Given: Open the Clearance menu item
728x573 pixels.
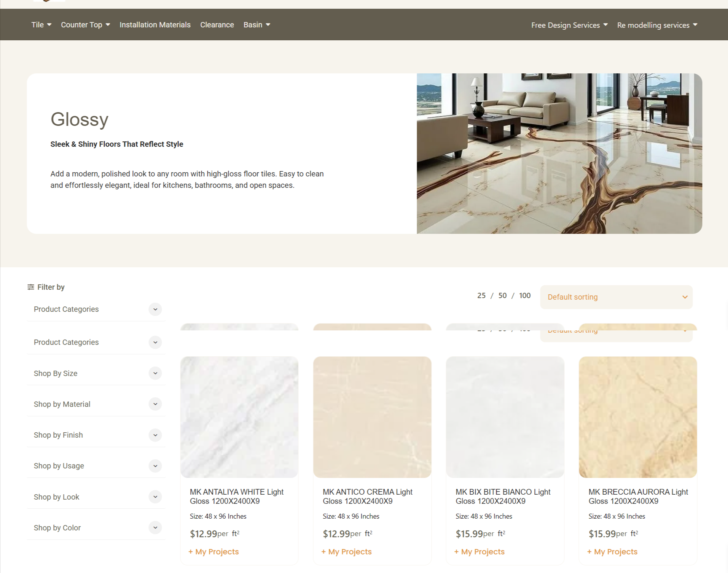Looking at the screenshot, I should tap(217, 25).
